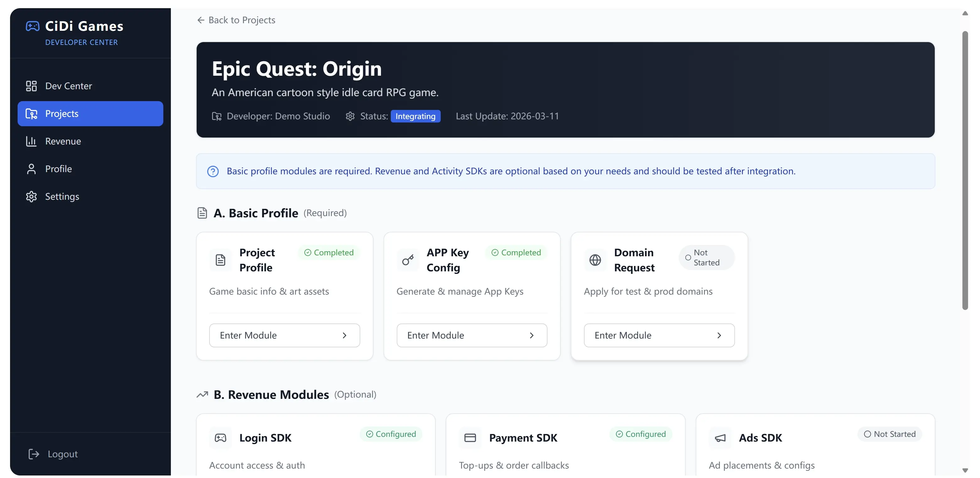Click the Back to Projects link
The image size is (980, 478).
click(236, 20)
